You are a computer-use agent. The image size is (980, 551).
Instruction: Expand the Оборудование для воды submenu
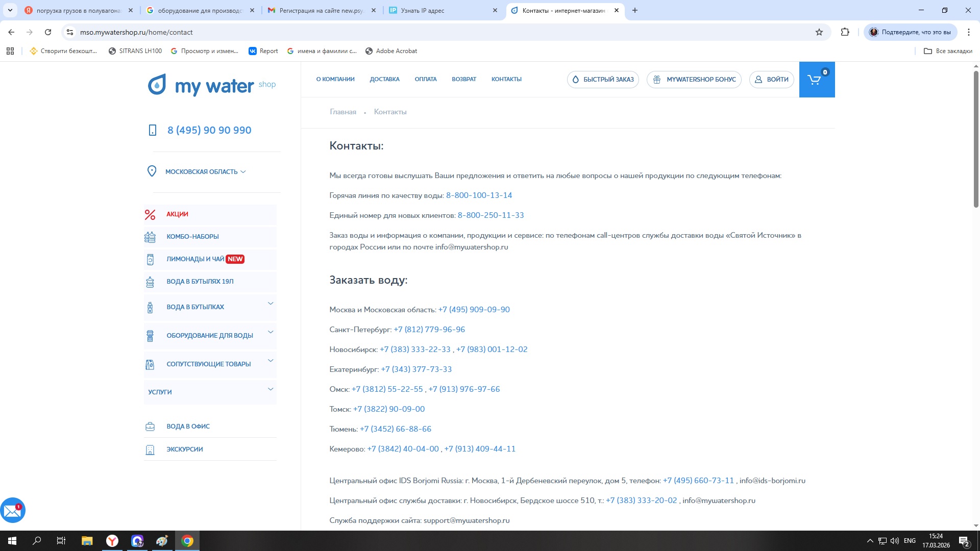click(x=271, y=332)
